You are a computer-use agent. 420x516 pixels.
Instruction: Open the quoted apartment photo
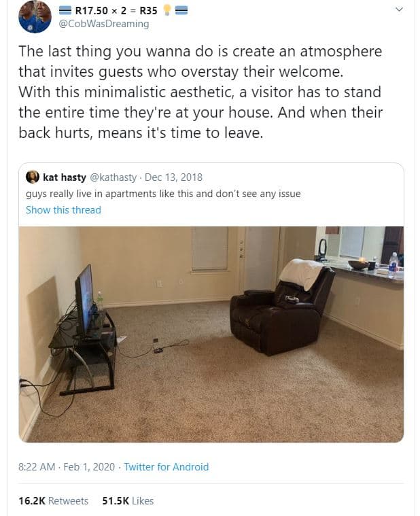tap(211, 334)
